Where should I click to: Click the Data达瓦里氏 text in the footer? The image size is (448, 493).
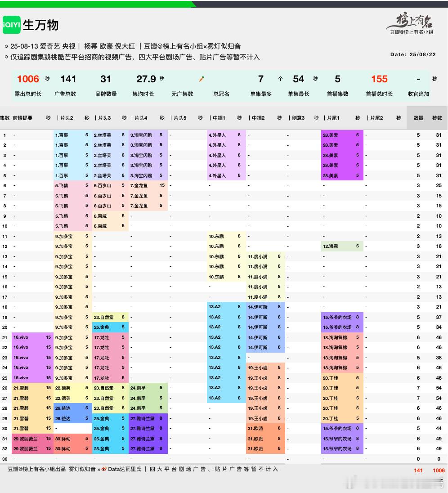(125, 469)
